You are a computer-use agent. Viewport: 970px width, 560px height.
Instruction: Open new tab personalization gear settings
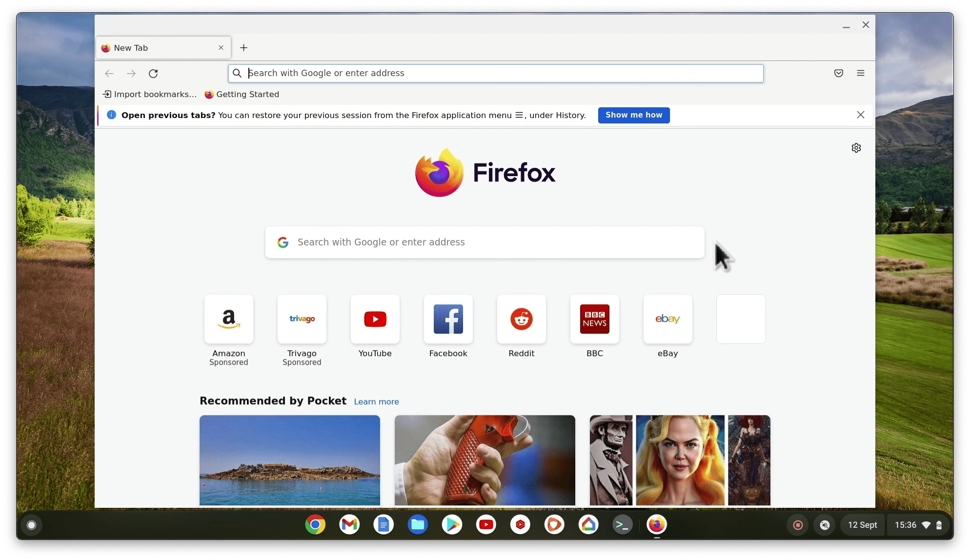856,148
